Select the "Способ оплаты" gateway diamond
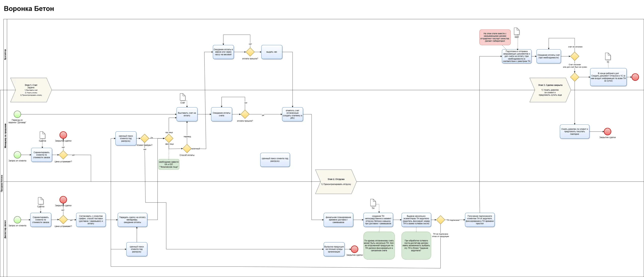The width and height of the screenshot is (644, 277). 187,148
